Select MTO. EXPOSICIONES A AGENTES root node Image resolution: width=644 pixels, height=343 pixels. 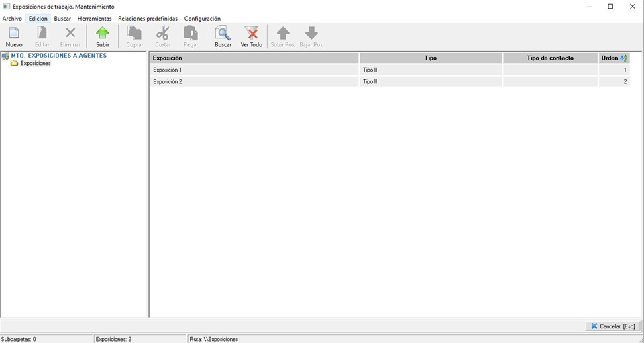(x=58, y=56)
